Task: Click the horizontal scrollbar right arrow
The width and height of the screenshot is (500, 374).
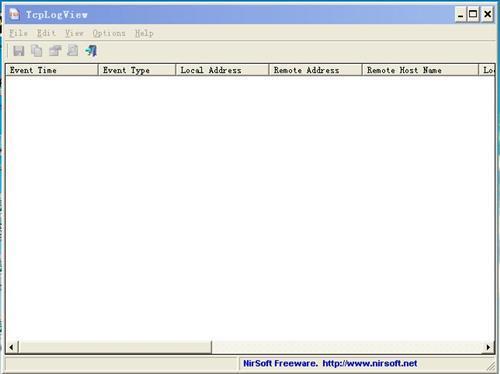Action: [x=488, y=347]
